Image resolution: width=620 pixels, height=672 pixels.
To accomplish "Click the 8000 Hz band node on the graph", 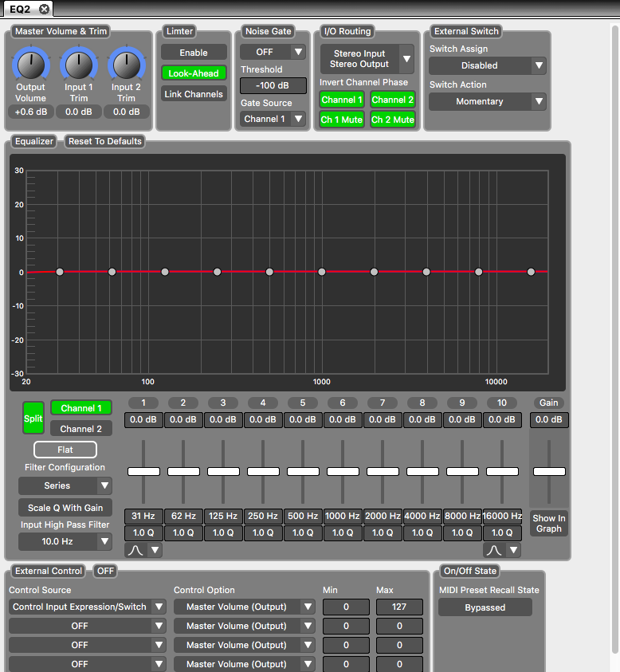I will 478,272.
